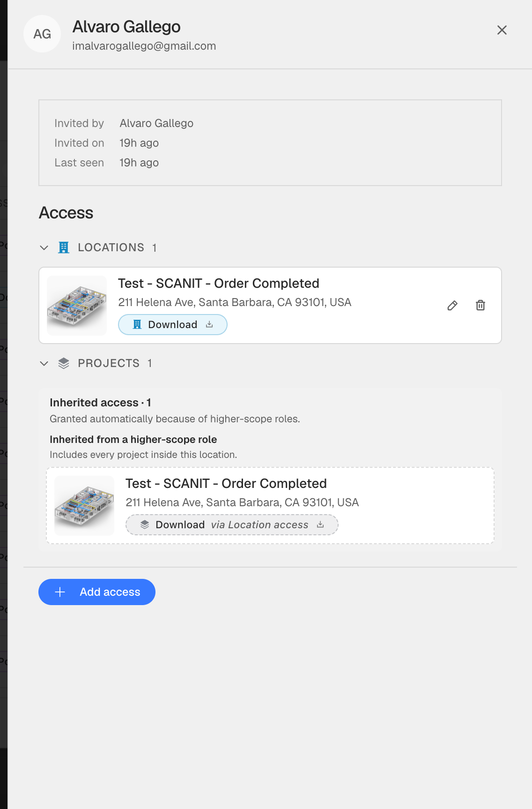Click the inherited project thumbnail image

[x=84, y=506]
